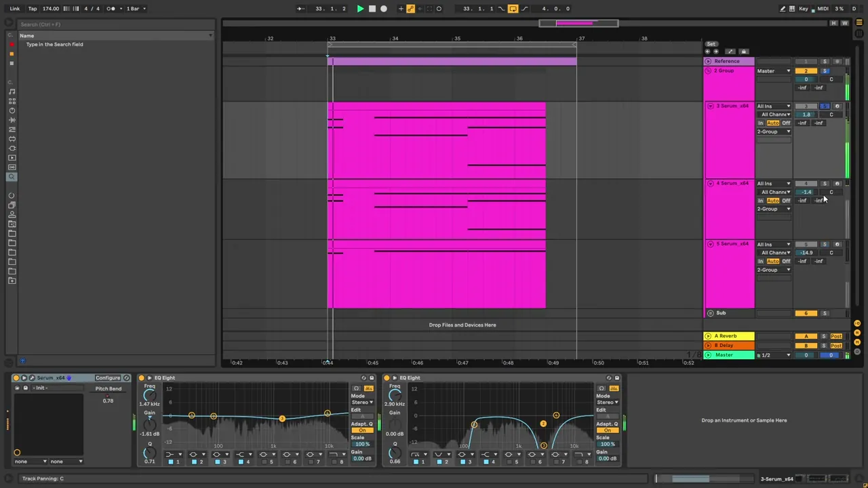
Task: Select the orange collection color tag
Action: [x=12, y=54]
